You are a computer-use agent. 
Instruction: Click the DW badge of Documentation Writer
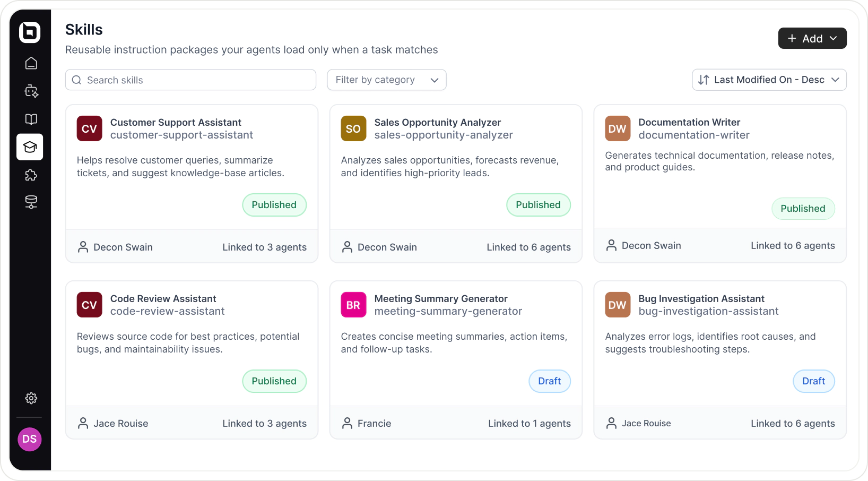(x=618, y=128)
